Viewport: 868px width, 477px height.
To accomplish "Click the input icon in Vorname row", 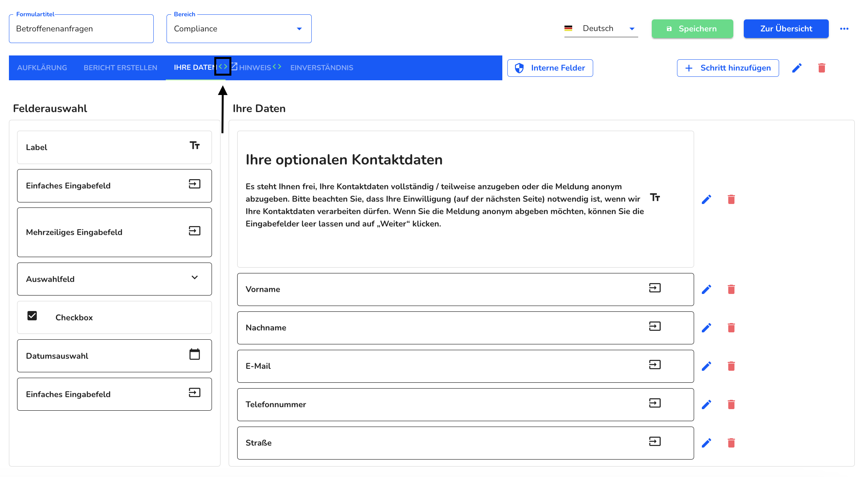I will (x=655, y=288).
